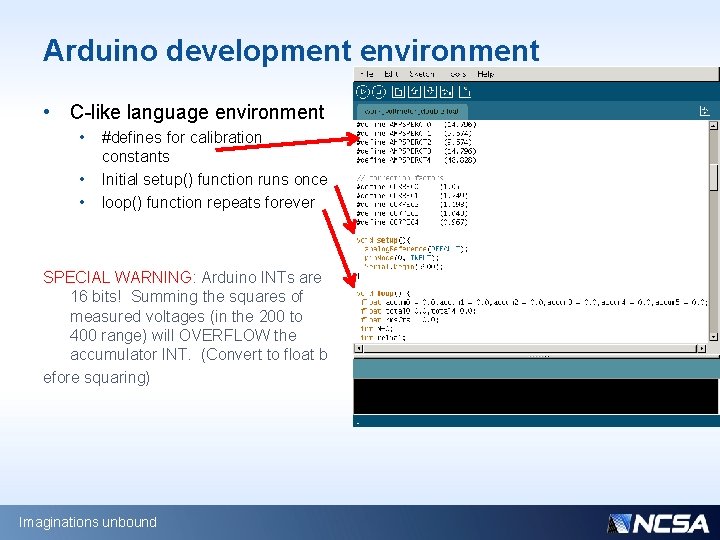This screenshot has width=720, height=540.
Task: Open the Help menu in Arduino IDE
Action: click(486, 73)
